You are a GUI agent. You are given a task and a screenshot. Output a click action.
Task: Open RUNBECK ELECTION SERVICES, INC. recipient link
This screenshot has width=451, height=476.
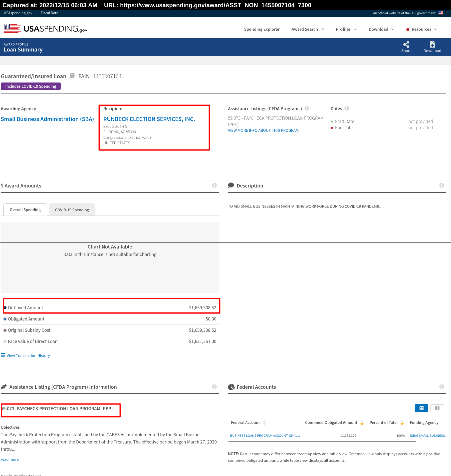click(x=149, y=119)
